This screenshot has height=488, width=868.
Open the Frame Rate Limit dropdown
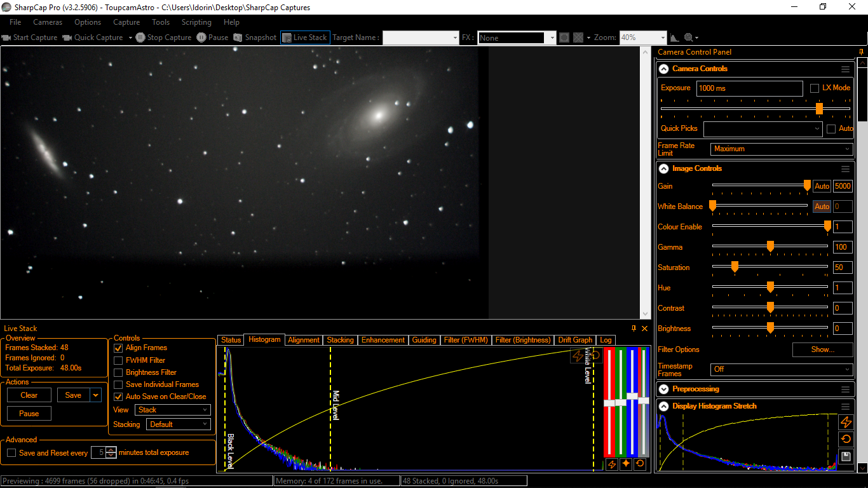[x=781, y=149]
